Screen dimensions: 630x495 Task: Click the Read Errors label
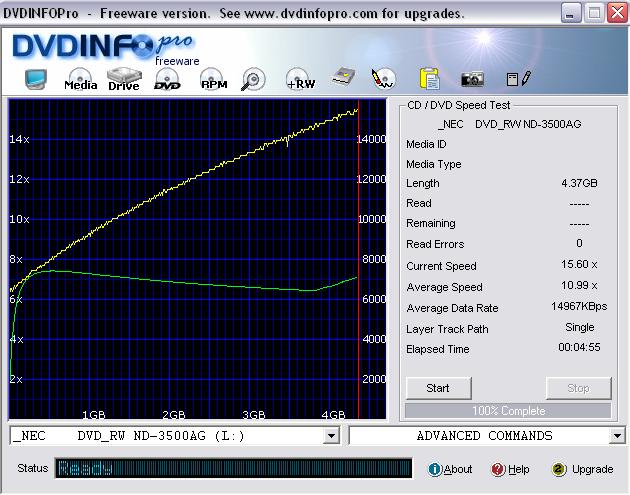tap(435, 244)
